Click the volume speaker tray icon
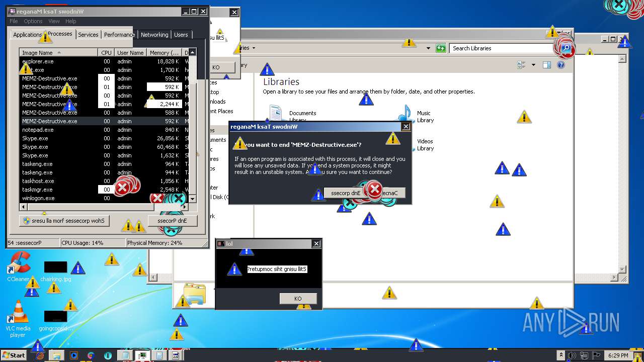 coord(573,355)
